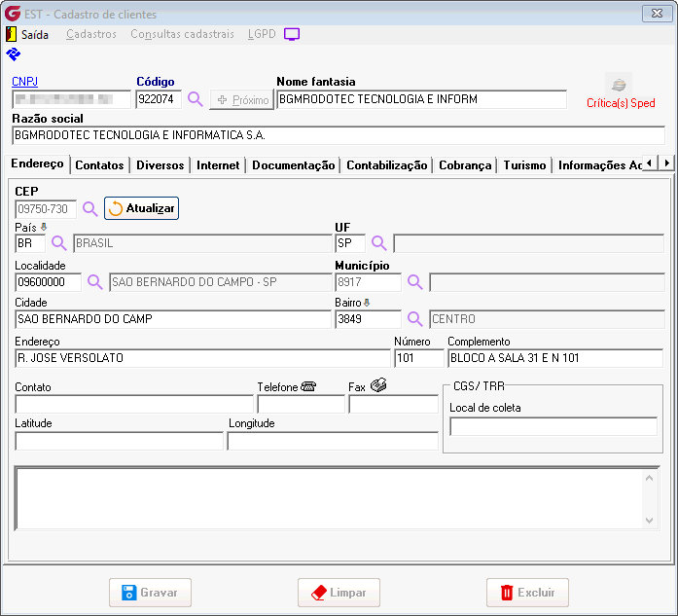The image size is (678, 616).
Task: Open País lookup magnifier icon
Action: [x=58, y=243]
